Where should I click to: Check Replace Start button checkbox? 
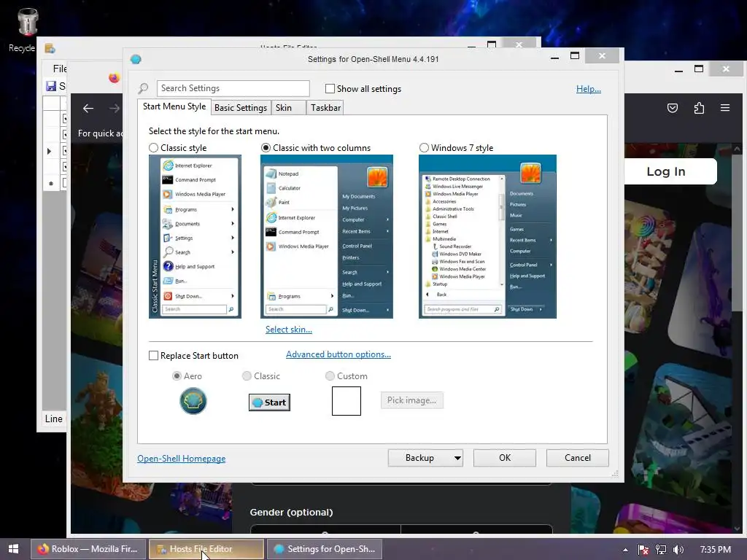[x=153, y=356]
